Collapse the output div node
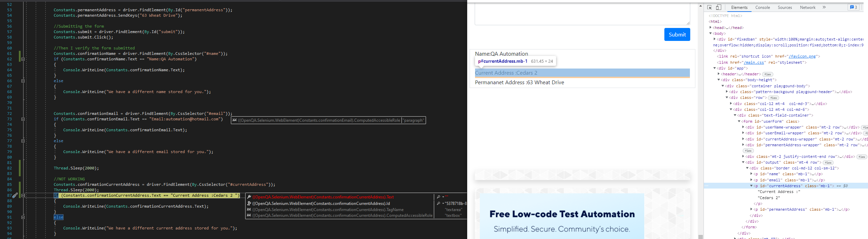 click(743, 162)
